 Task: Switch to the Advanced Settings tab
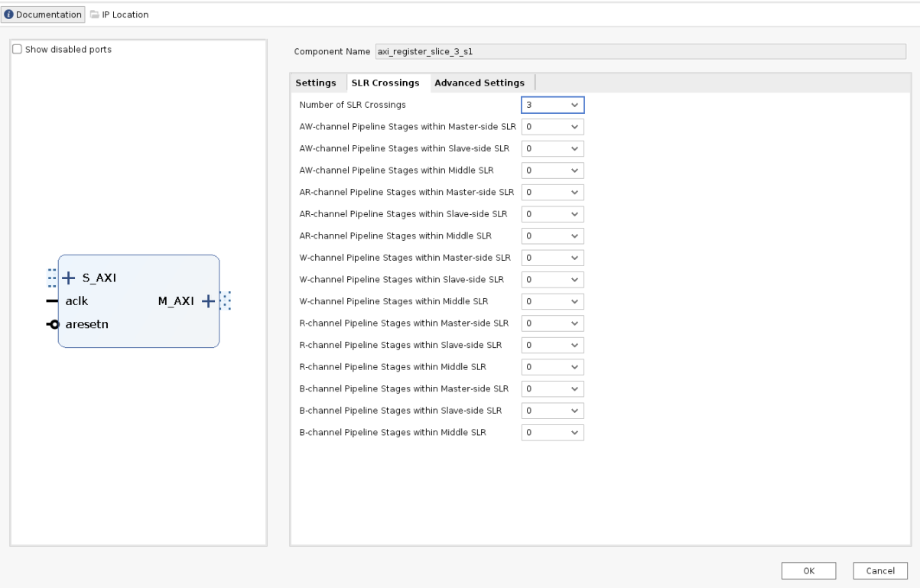tap(479, 83)
